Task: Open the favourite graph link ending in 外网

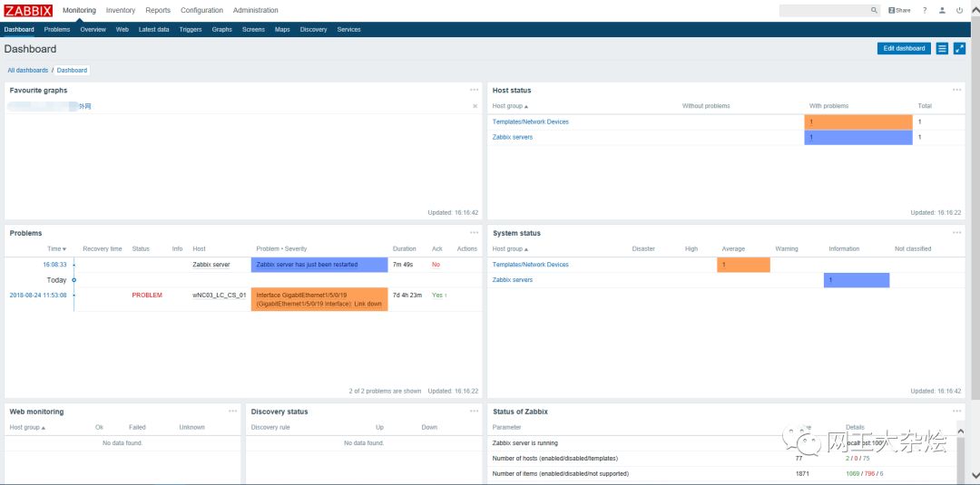Action: point(50,107)
